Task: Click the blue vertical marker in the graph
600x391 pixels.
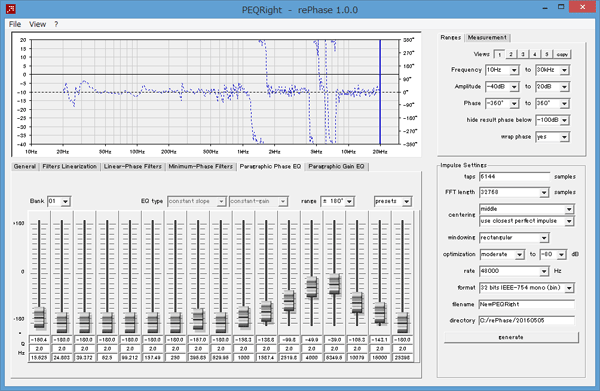Action: [x=380, y=92]
